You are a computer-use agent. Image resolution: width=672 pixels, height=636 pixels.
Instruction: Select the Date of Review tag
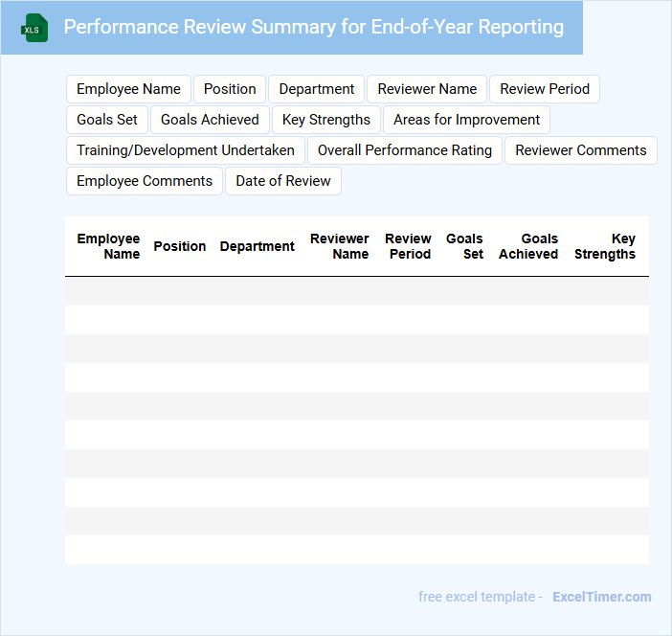(x=282, y=181)
